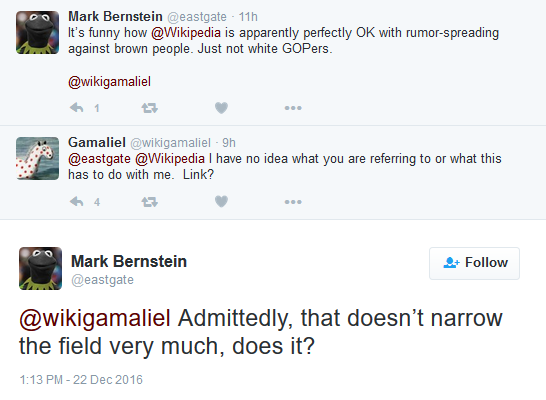Screen dimensions: 546x400
Task: Open the 11h timestamp on first tweet
Action: [248, 17]
